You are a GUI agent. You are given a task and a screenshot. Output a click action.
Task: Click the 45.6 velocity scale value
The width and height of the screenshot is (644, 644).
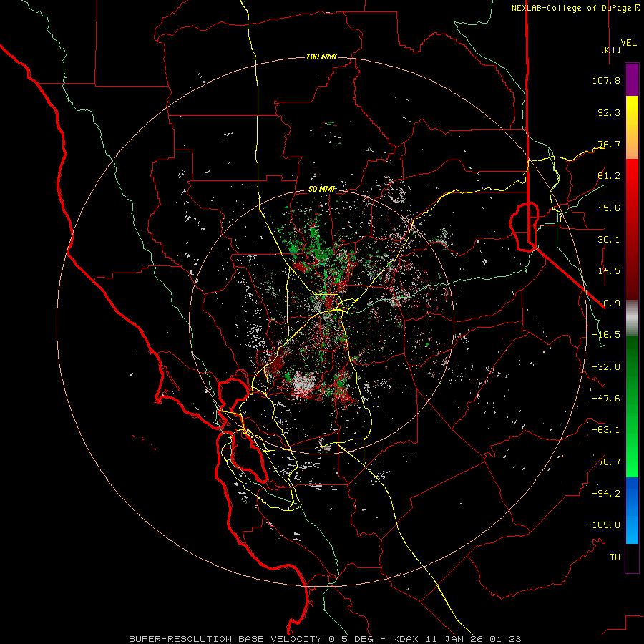pyautogui.click(x=609, y=208)
